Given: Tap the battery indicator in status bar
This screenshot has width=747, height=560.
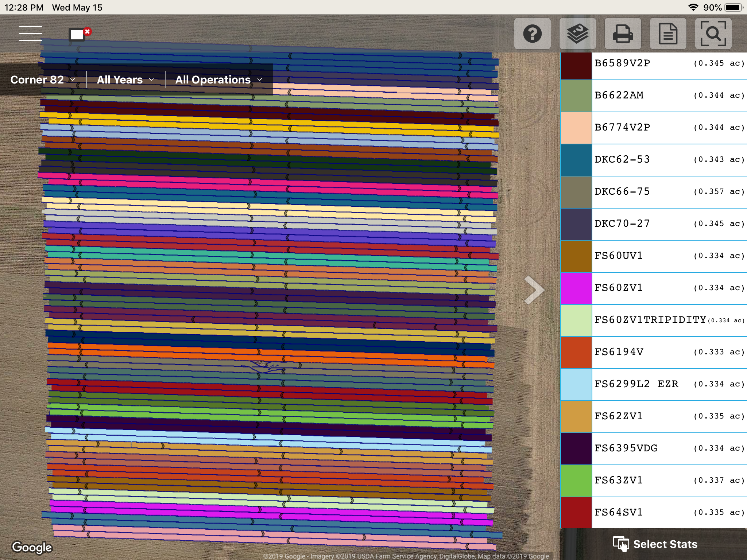Looking at the screenshot, I should [x=734, y=7].
